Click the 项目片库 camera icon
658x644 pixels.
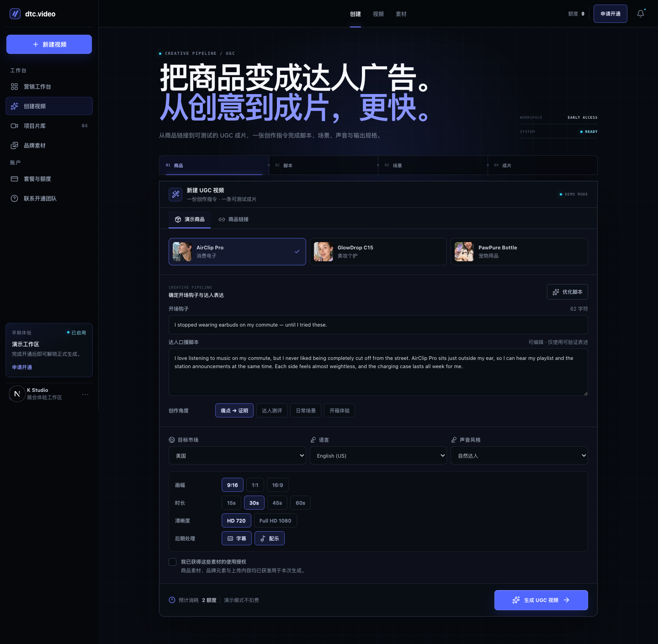pyautogui.click(x=15, y=126)
